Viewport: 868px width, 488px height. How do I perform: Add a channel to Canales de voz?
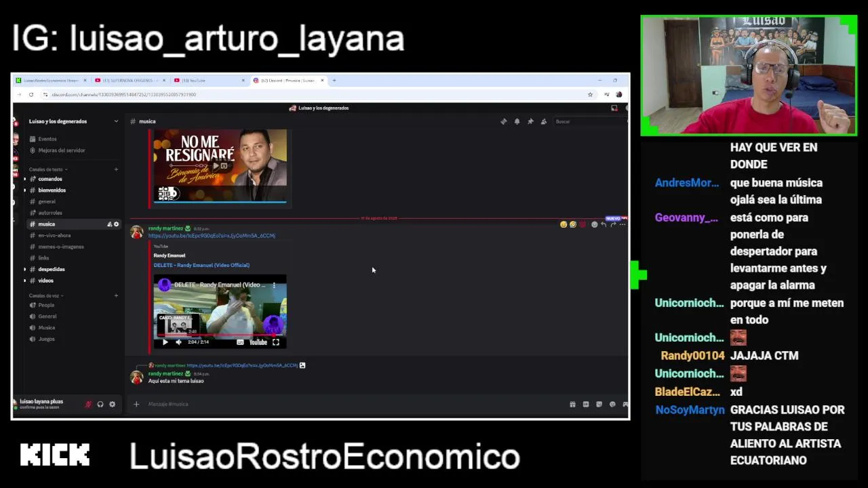point(116,296)
